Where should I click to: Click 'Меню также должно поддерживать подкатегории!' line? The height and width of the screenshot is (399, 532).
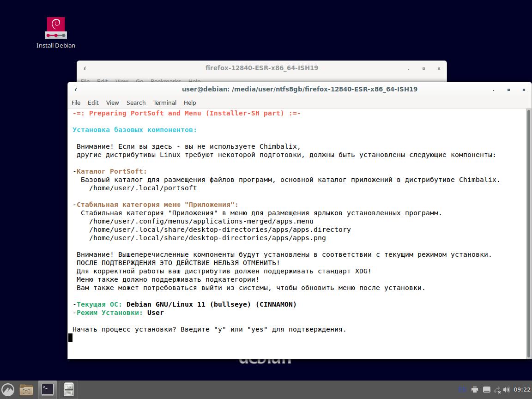[168, 279]
